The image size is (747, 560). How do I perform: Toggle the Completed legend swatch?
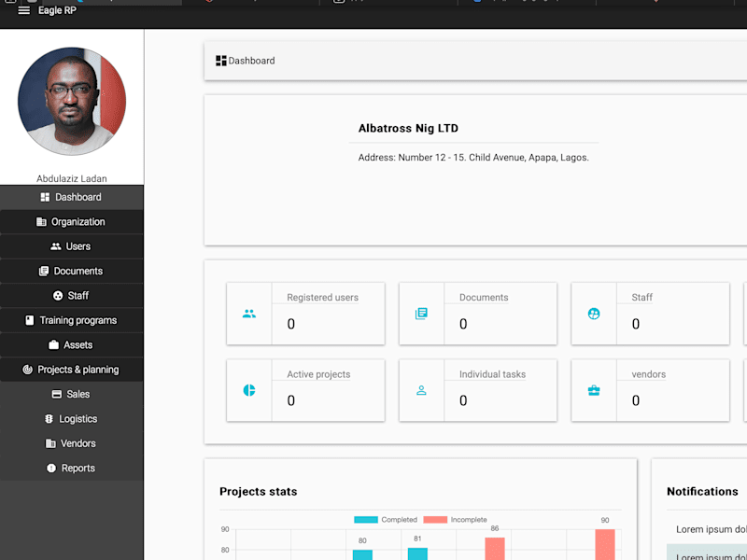[x=366, y=520]
